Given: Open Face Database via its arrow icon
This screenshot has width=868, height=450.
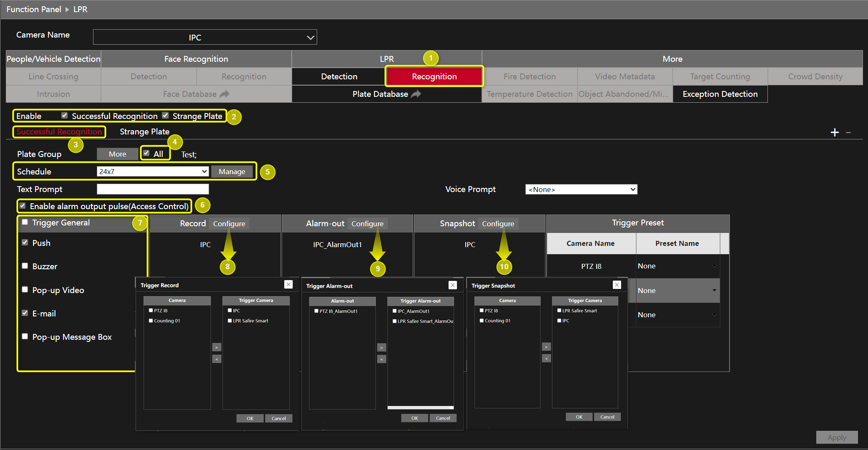Looking at the screenshot, I should click(x=224, y=94).
